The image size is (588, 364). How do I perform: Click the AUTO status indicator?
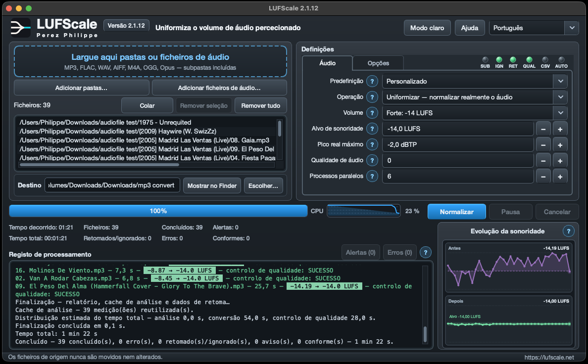(561, 62)
